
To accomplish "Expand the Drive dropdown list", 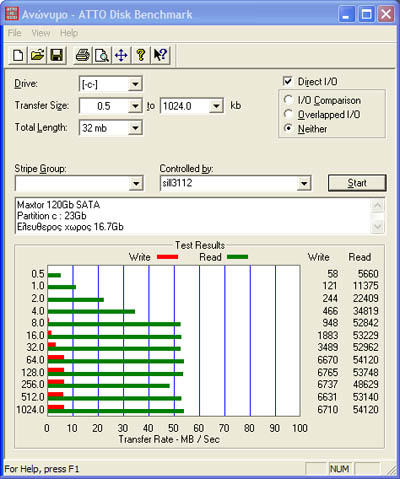I will pos(135,84).
